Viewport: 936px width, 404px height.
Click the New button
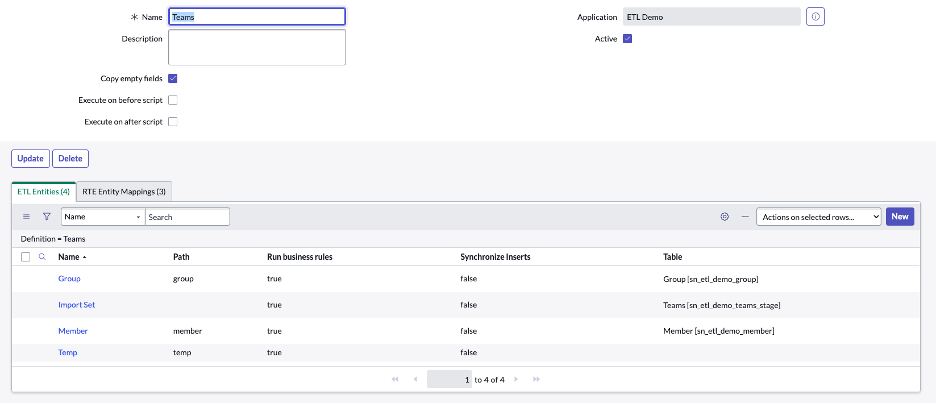click(900, 217)
